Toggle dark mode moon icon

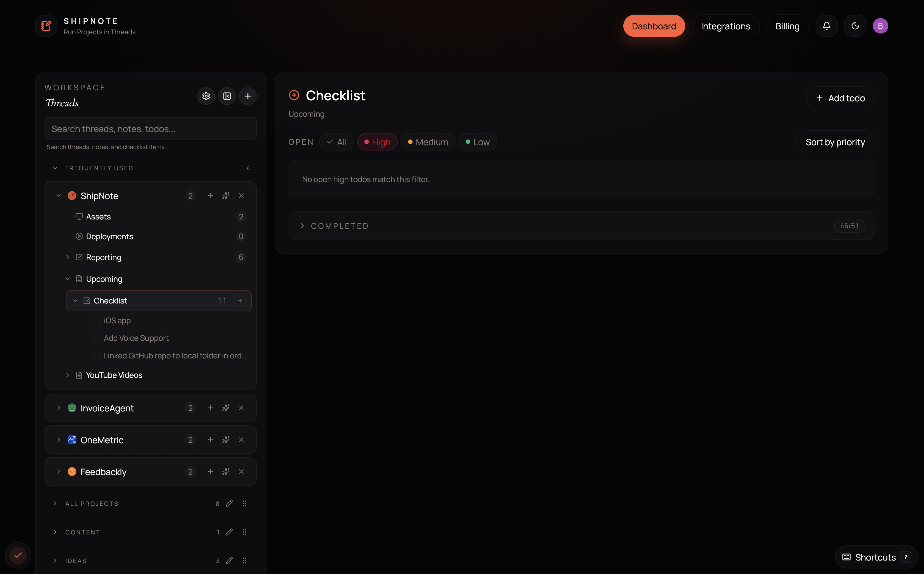coord(855,26)
